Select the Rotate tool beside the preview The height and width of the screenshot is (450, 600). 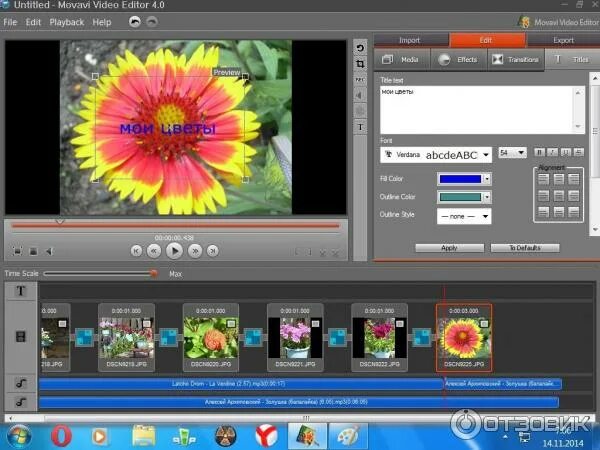[360, 48]
